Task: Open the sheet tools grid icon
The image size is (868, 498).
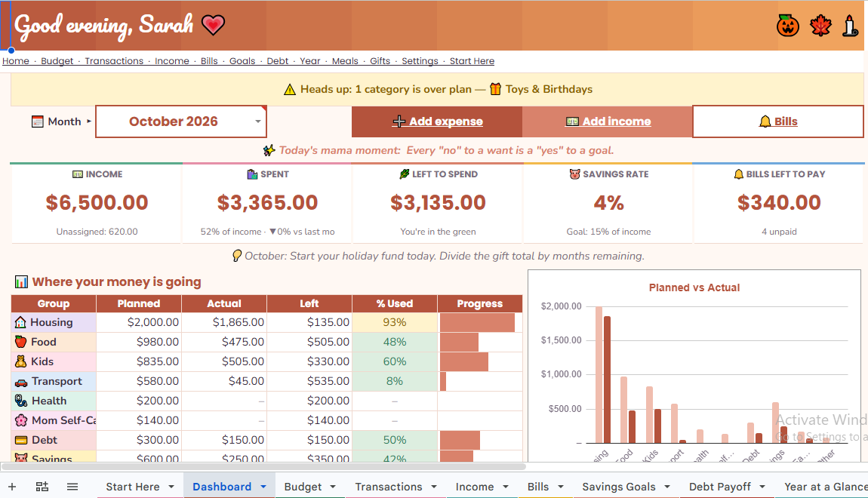Action: coord(42,487)
